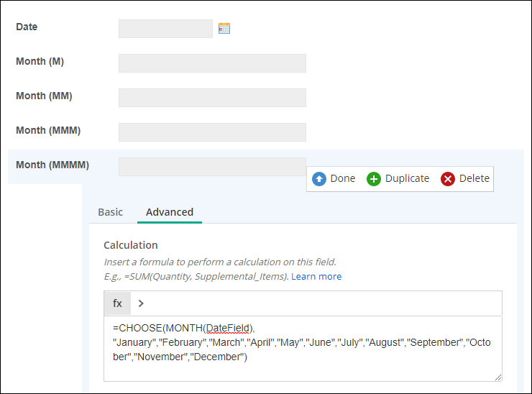532x394 pixels.
Task: Open the calendar date picker icon
Action: (x=224, y=28)
